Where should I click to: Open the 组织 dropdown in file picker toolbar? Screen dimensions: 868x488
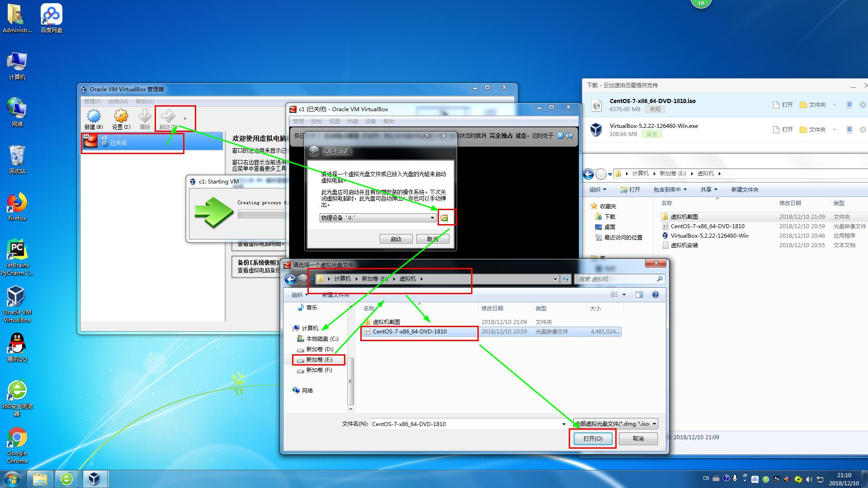tap(300, 295)
